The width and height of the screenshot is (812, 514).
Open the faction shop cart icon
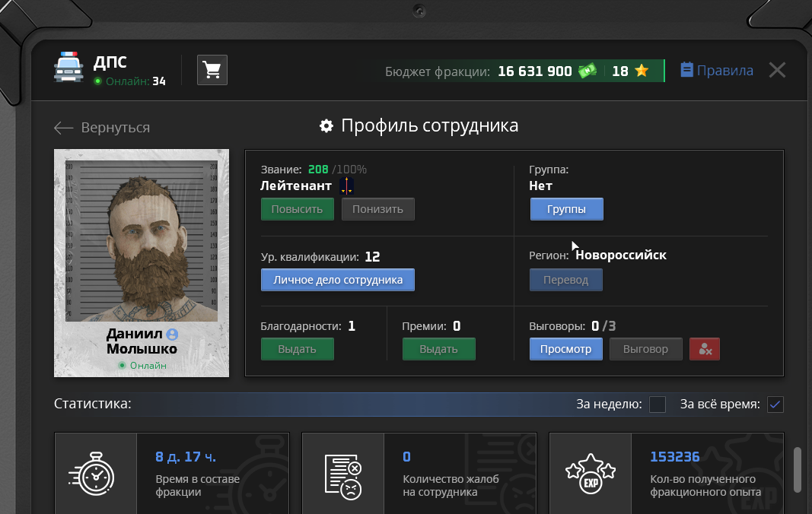(x=212, y=70)
